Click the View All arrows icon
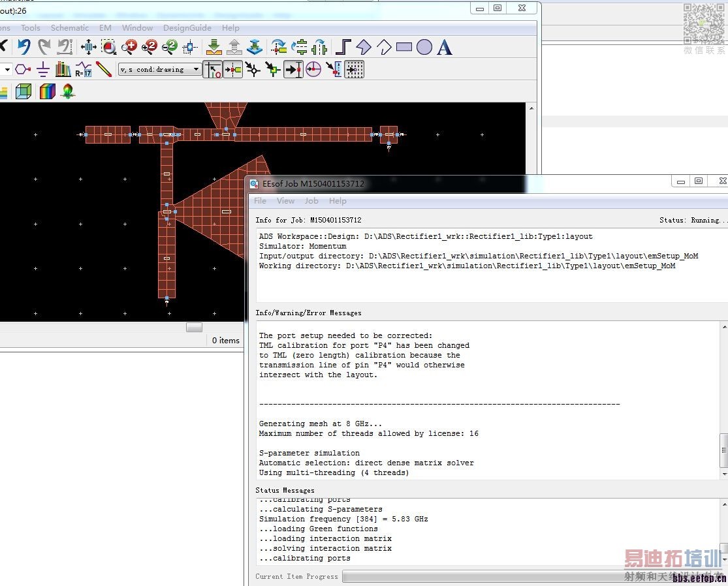 point(88,47)
